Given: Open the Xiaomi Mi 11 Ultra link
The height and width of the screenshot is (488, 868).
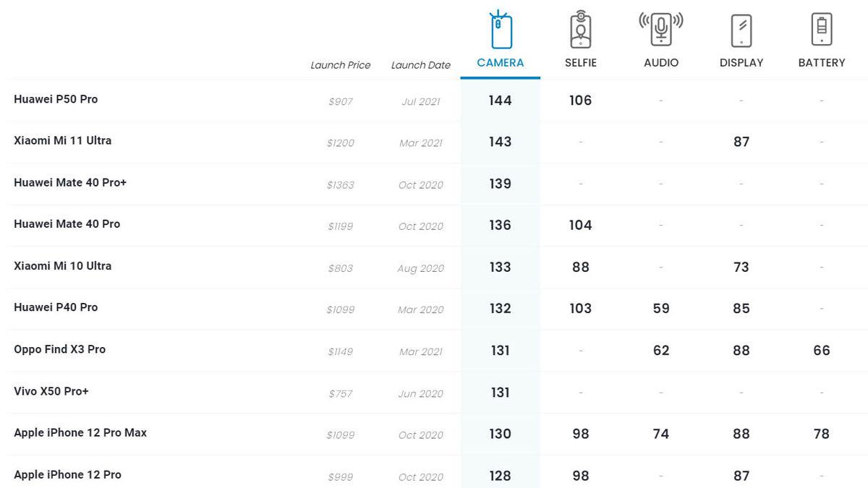Looking at the screenshot, I should click(63, 140).
